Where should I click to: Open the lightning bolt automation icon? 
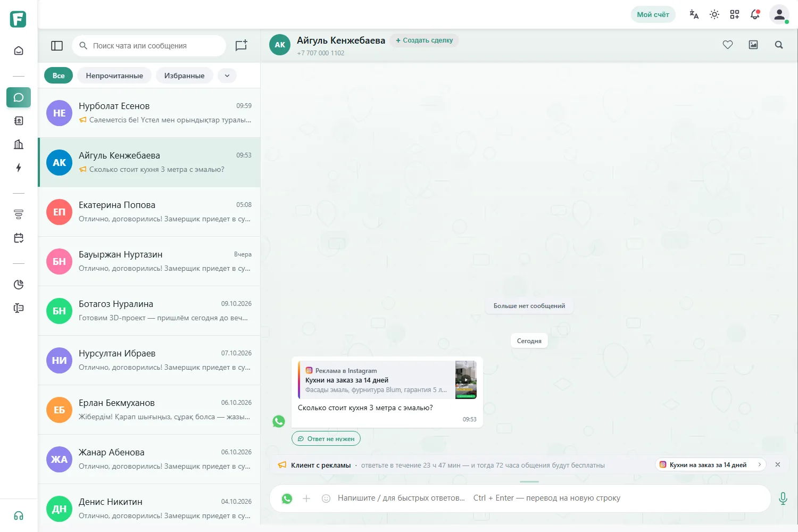(19, 168)
